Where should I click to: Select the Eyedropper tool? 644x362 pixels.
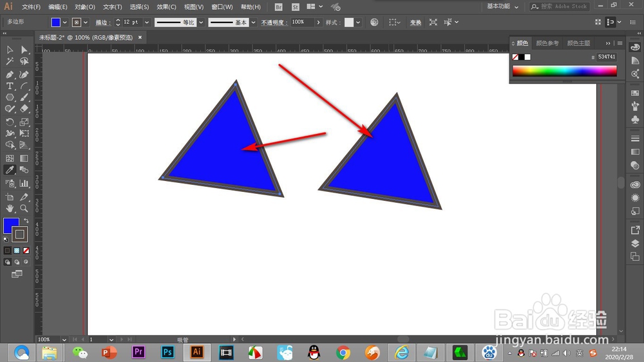pos(10,169)
